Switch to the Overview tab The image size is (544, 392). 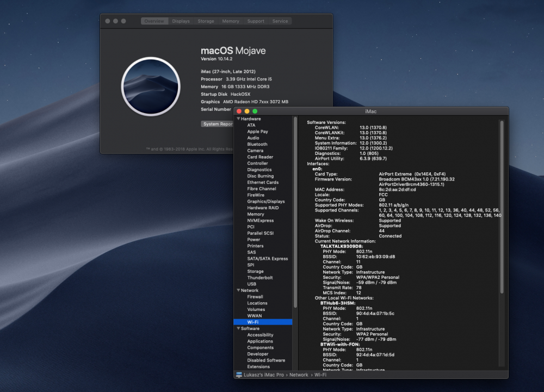(154, 21)
